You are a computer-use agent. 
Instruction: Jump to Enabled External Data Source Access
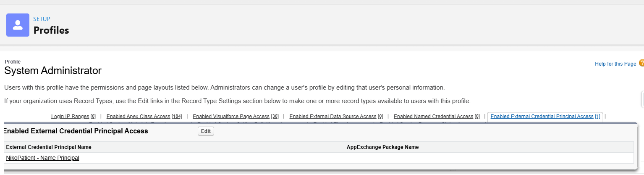click(x=336, y=117)
